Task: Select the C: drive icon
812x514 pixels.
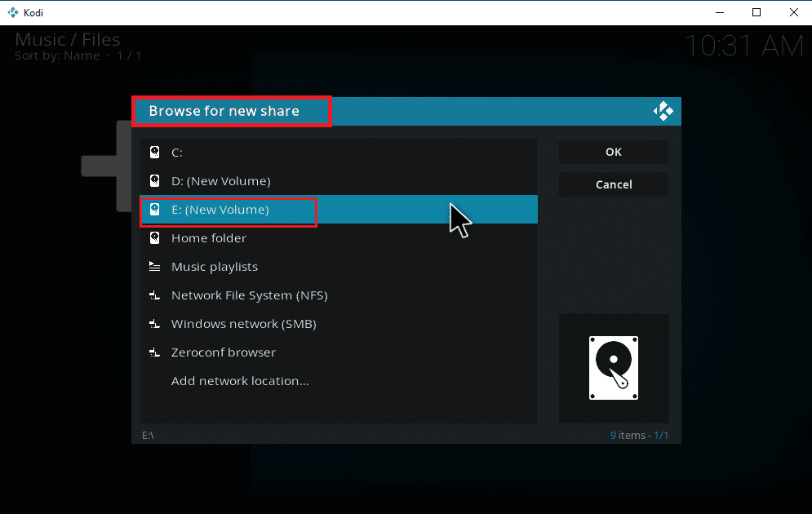Action: 155,152
